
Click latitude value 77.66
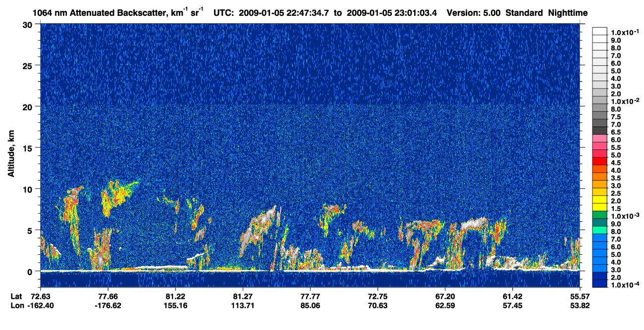click(x=108, y=296)
